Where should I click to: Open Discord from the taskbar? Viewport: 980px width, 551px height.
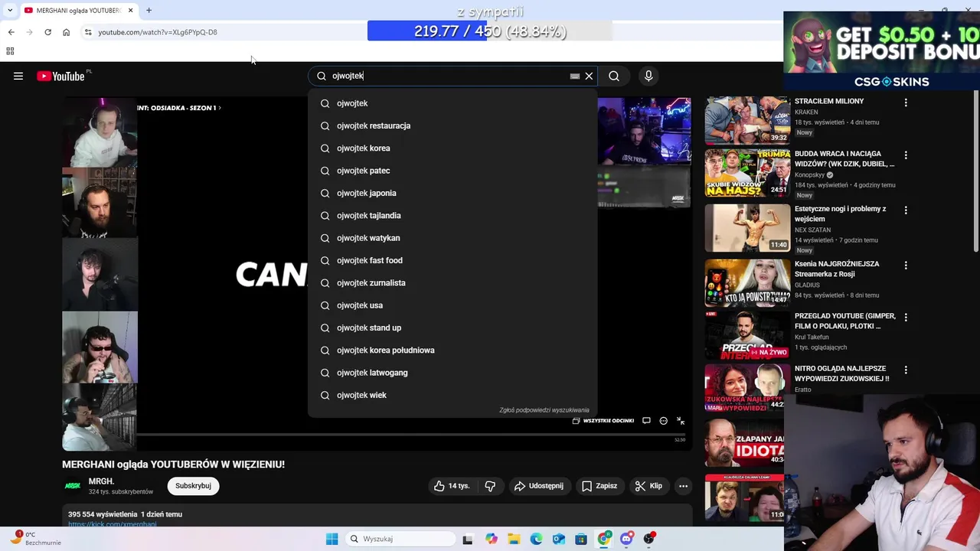coord(627,539)
